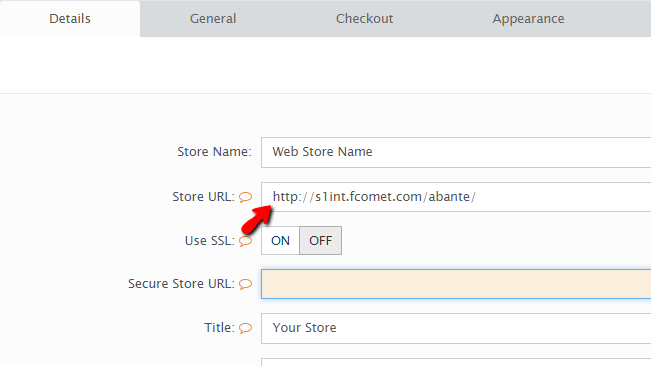Turn Use SSL OFF

(x=321, y=241)
